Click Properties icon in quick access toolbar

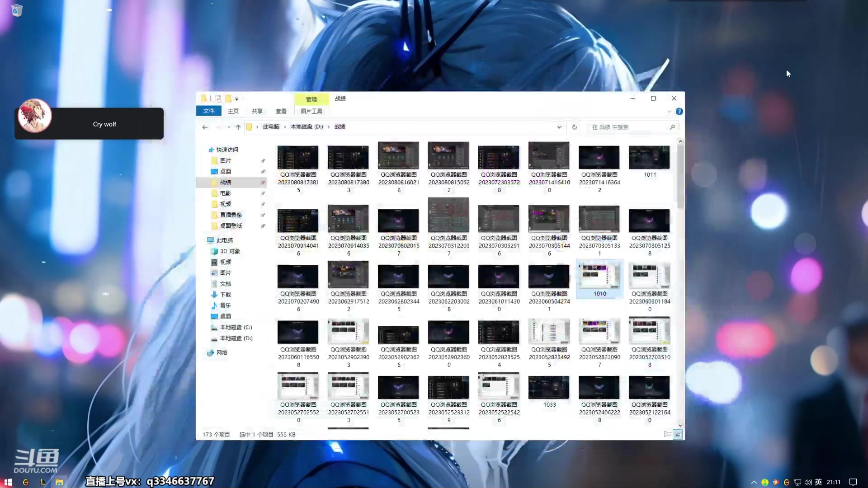click(218, 99)
